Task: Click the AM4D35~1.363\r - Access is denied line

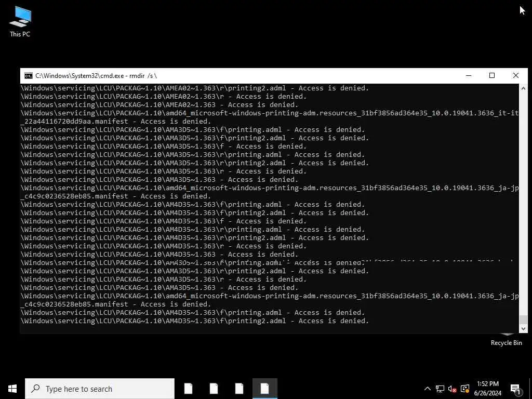Action: [164, 246]
